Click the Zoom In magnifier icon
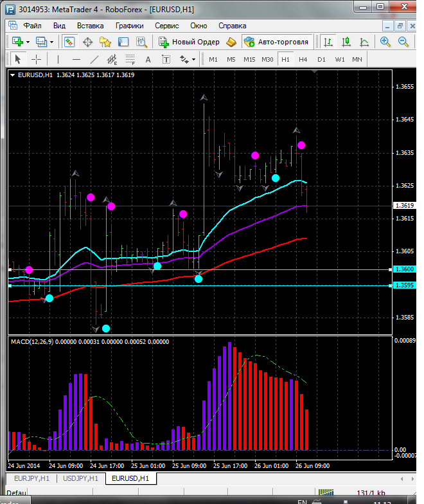Screen dimensions: 424x504 [x=385, y=42]
